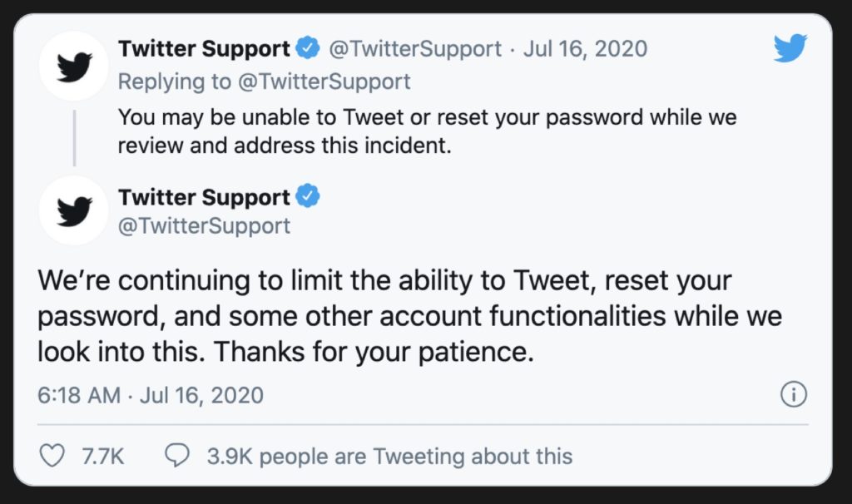The width and height of the screenshot is (852, 504).
Task: Open "3.9K people are Tweeting about this"
Action: tap(389, 456)
